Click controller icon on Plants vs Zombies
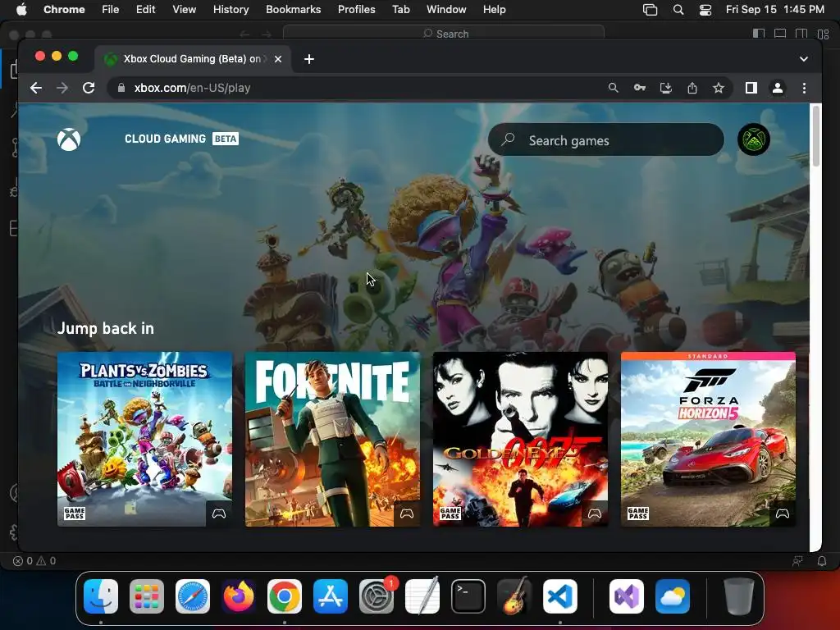840x630 pixels. coord(219,514)
